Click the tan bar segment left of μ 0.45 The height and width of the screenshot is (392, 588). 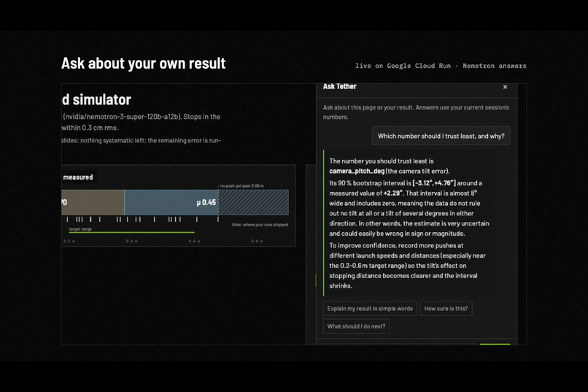click(x=93, y=202)
